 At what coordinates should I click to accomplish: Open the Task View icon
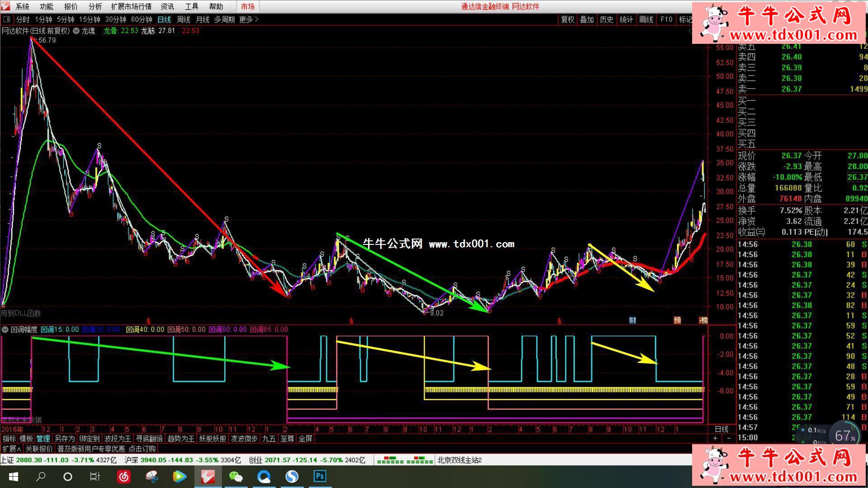[x=95, y=477]
